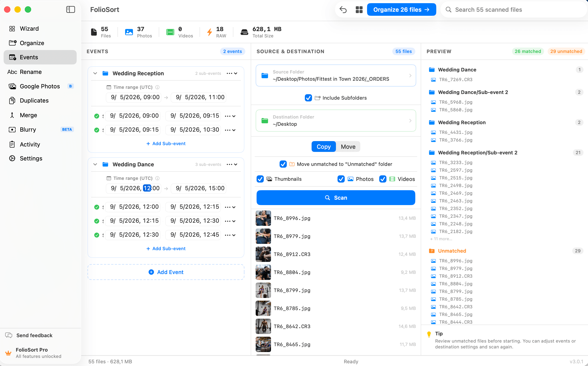
Task: Toggle the Videos filter checkbox
Action: pos(383,179)
